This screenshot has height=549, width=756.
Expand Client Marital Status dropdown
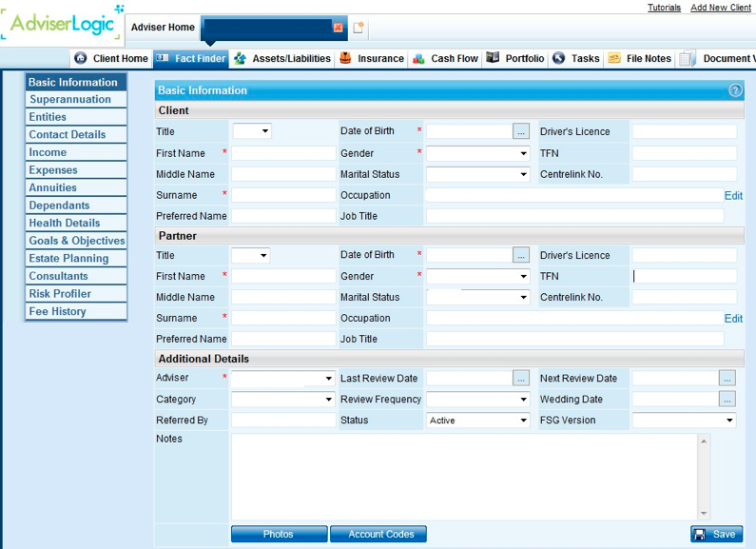(477, 174)
